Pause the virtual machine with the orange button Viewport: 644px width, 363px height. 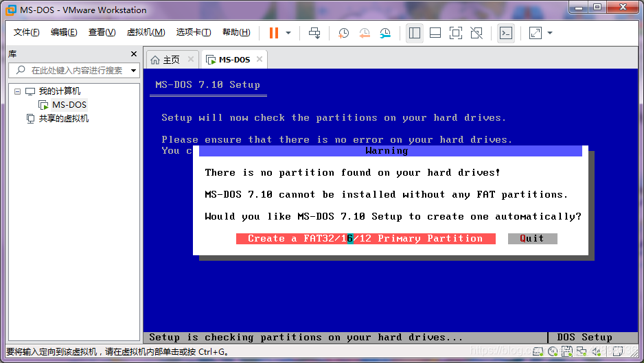[274, 33]
